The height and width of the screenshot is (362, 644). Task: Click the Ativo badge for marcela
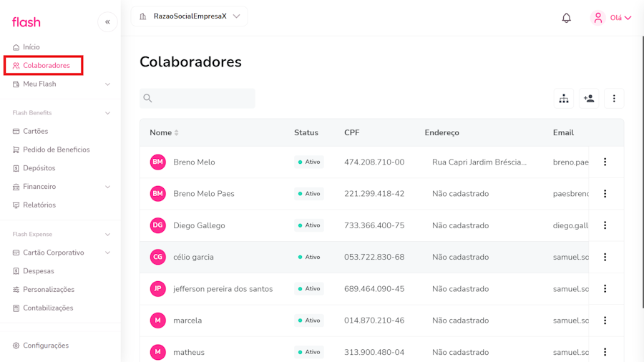tap(309, 321)
